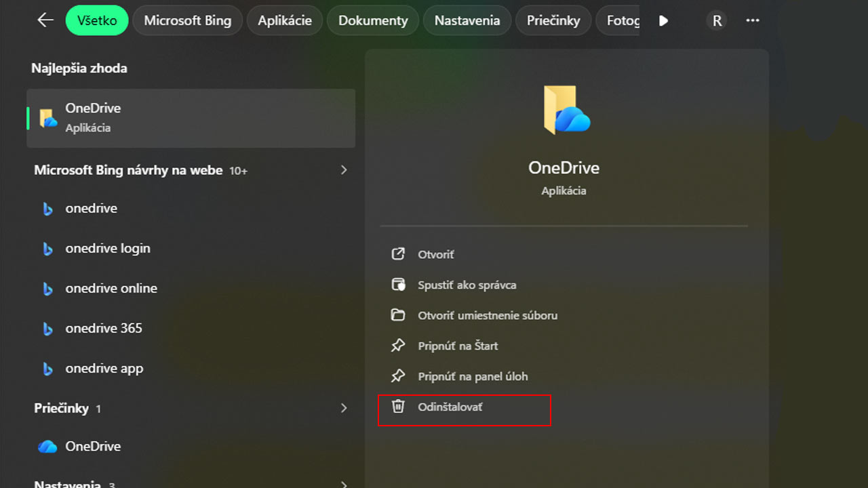Click the cloud icon of OneDrive folder

tap(47, 447)
